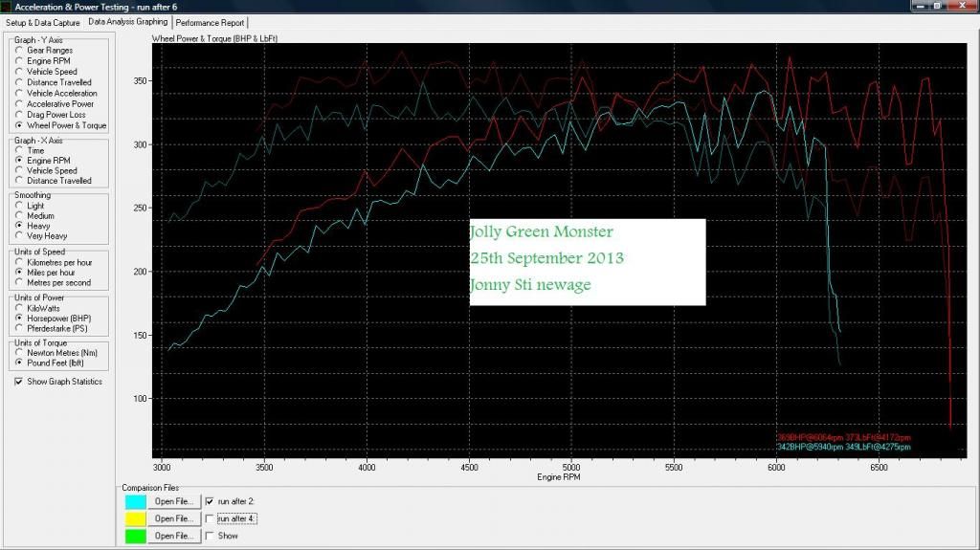Tick the Show checkbox beside green swatch
The height and width of the screenshot is (550, 980).
click(x=212, y=536)
